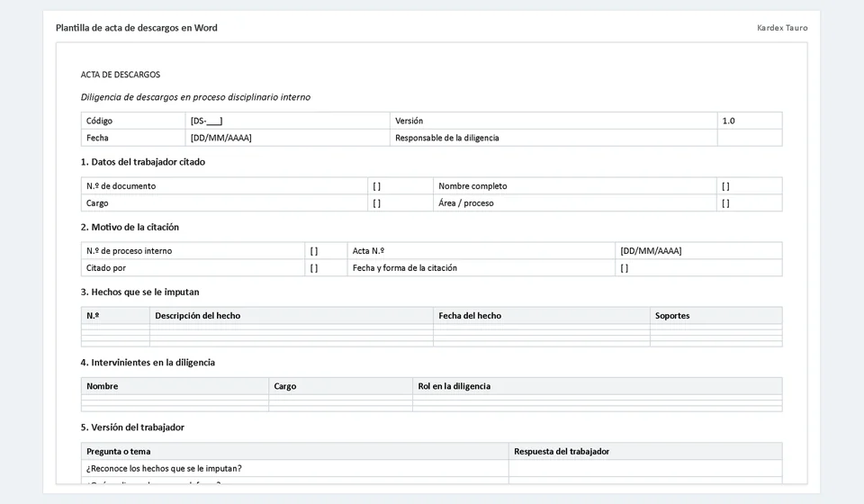Click the 'N.º' column header in hechos table
This screenshot has width=864, height=504.
tap(115, 316)
